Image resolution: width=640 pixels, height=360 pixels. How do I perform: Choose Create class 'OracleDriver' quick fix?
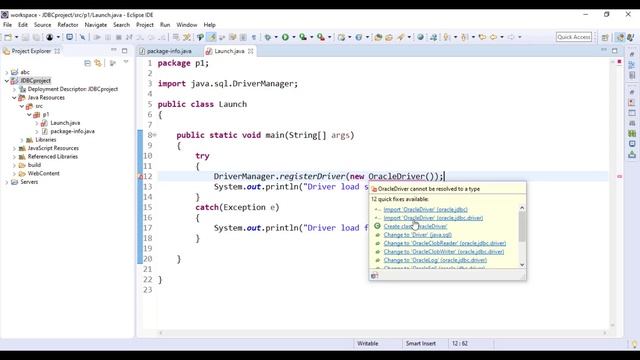415,227
